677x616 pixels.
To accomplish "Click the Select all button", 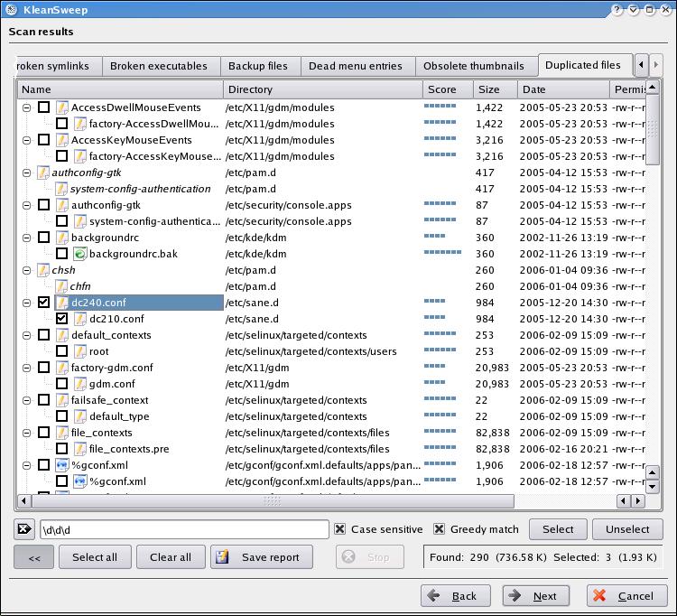I will tap(95, 557).
